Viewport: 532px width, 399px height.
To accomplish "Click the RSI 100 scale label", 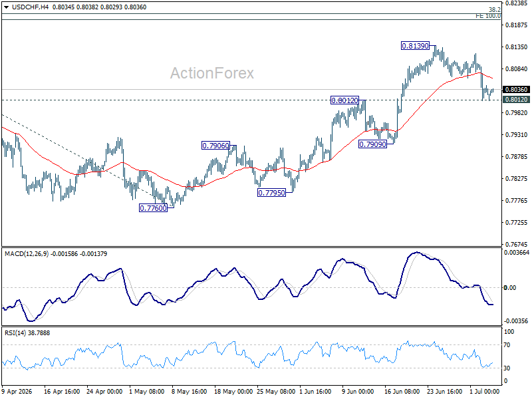I will (x=509, y=332).
